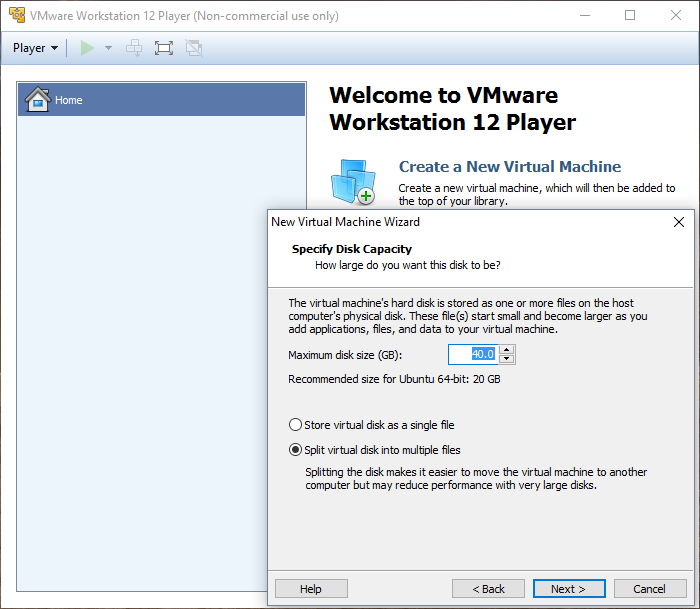Close the New Virtual Machine Wizard dialog
This screenshot has width=700, height=609.
(678, 222)
